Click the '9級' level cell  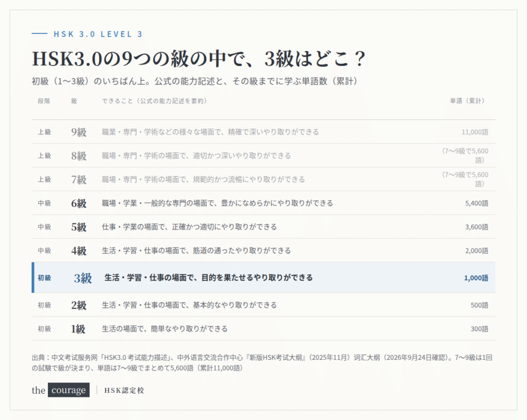pyautogui.click(x=79, y=132)
